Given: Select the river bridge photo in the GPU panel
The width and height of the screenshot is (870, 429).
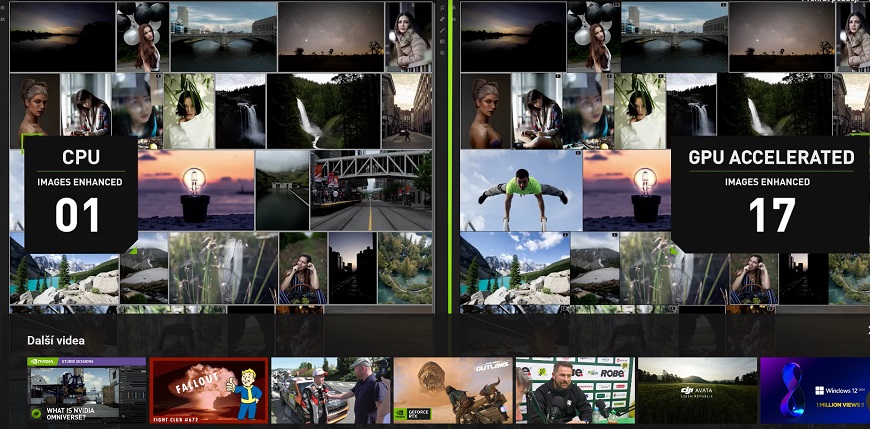Looking at the screenshot, I should pos(674,37).
